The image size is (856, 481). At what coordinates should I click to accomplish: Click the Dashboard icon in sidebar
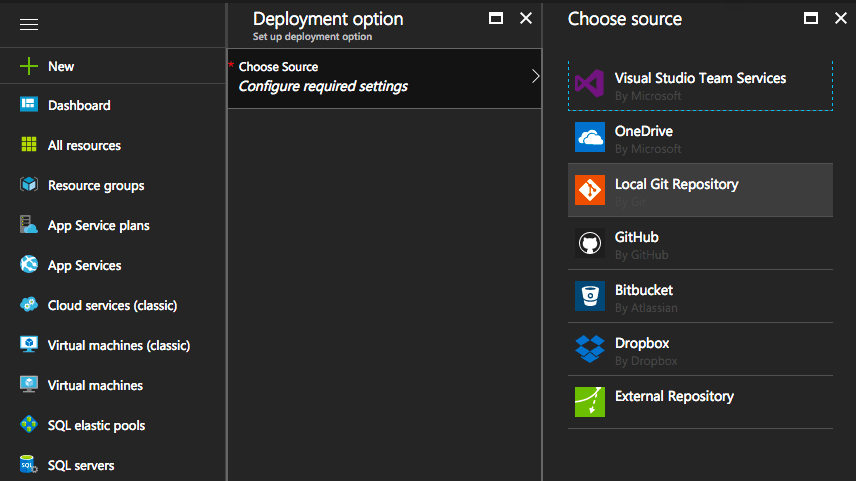pos(29,104)
